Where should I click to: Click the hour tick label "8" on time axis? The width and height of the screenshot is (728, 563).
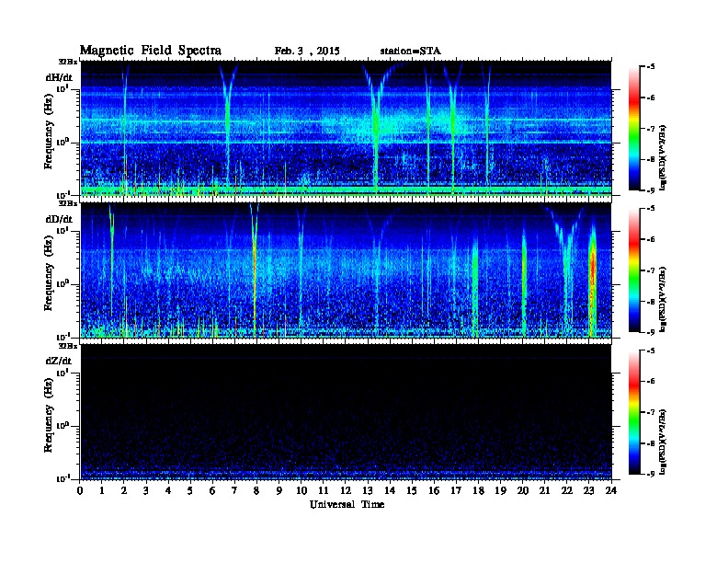[256, 490]
